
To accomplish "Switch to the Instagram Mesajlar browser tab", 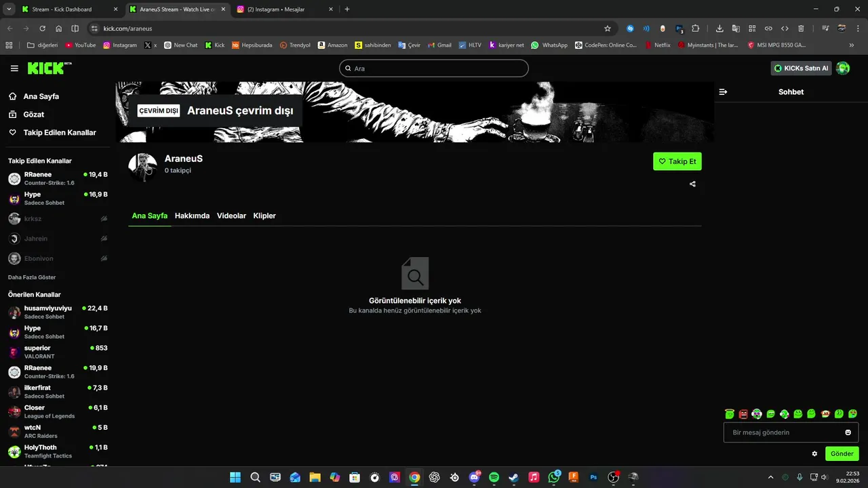I will [x=285, y=9].
